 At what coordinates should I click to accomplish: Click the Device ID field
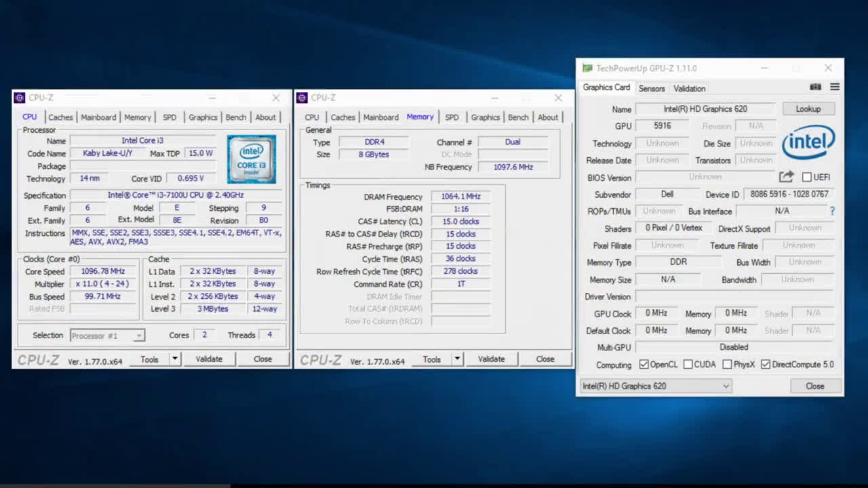pos(789,195)
